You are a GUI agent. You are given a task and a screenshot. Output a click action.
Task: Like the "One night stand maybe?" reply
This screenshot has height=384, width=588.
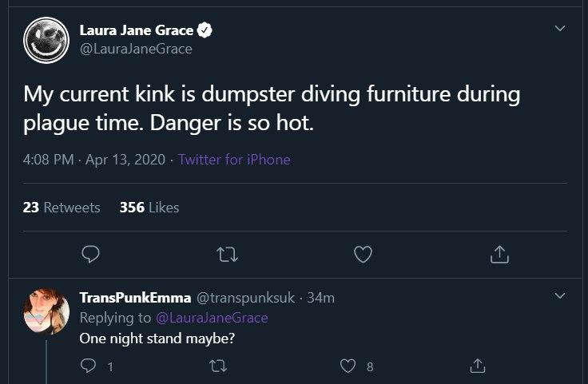(x=348, y=366)
